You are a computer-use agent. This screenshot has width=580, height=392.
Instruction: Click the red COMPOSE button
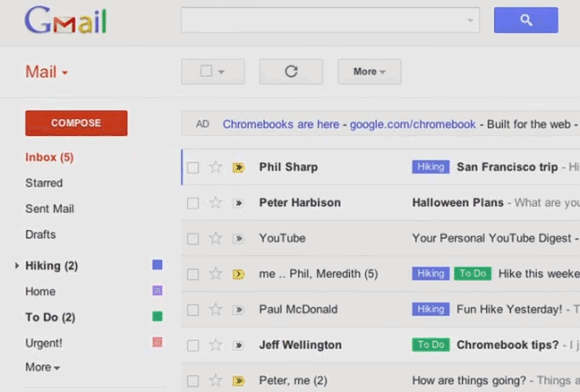pos(76,123)
